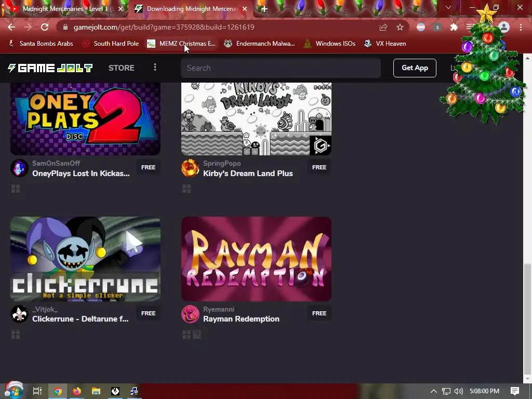Open SamOnSamOff developer avatar
The width and height of the screenshot is (532, 399).
[x=19, y=168]
